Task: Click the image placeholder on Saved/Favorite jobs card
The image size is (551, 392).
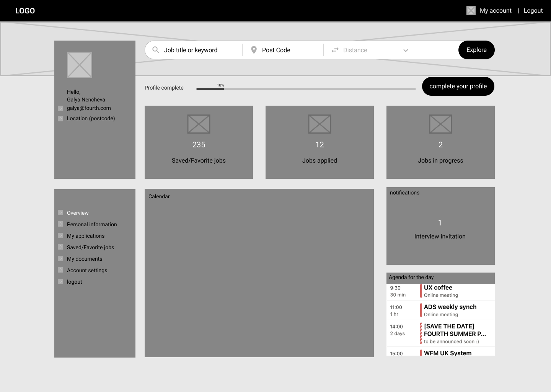Action: 199,124
